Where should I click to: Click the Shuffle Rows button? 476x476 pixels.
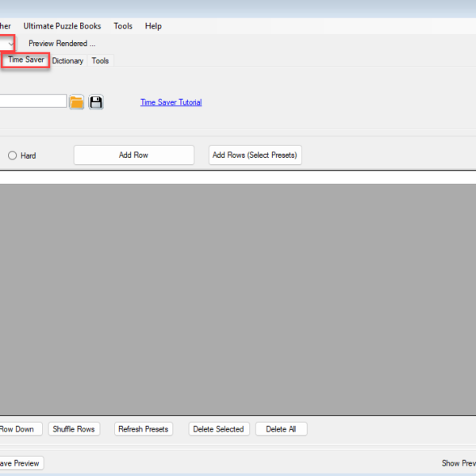point(74,429)
